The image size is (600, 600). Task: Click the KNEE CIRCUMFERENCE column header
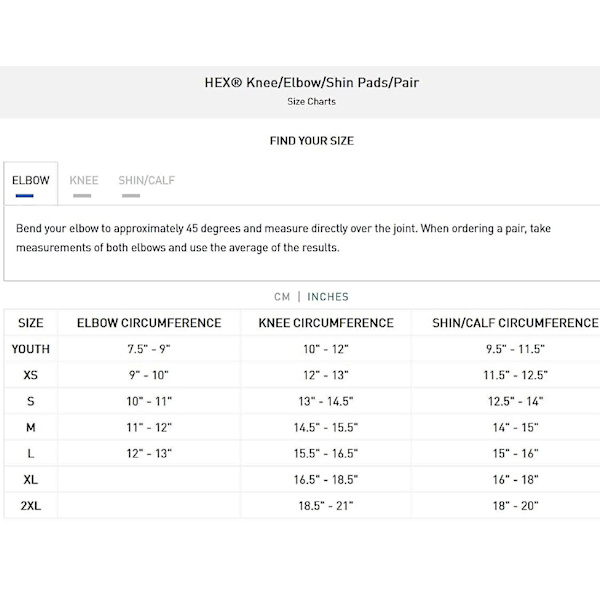[x=326, y=323]
